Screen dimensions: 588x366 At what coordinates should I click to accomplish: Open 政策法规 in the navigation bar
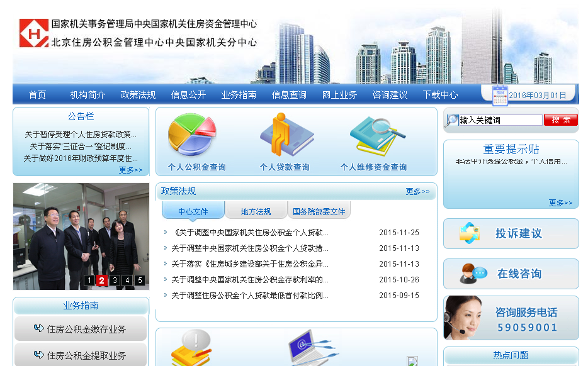tap(138, 95)
